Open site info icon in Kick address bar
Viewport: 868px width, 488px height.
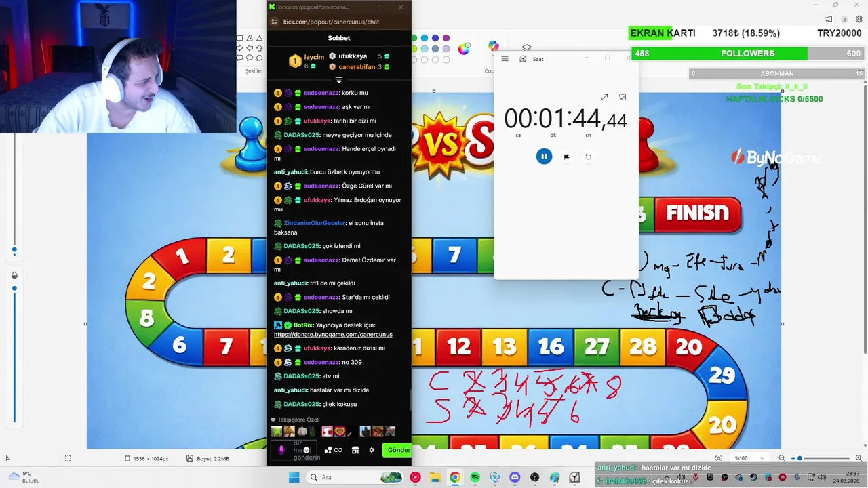(274, 22)
